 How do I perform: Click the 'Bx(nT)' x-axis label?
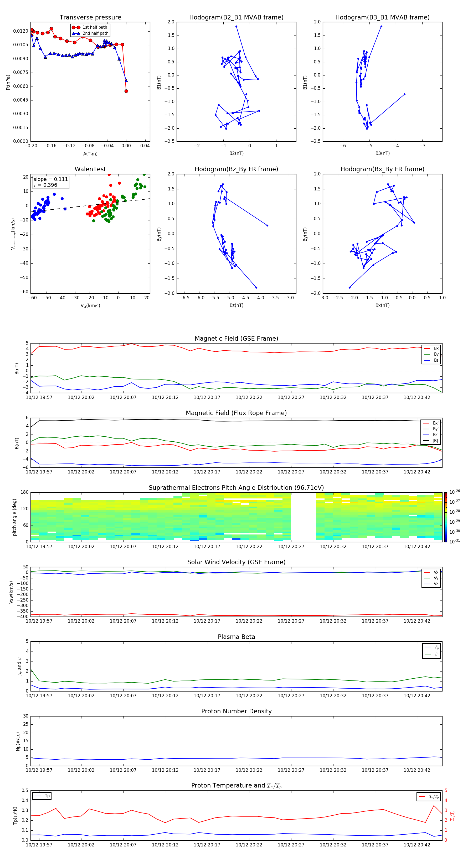(x=382, y=305)
